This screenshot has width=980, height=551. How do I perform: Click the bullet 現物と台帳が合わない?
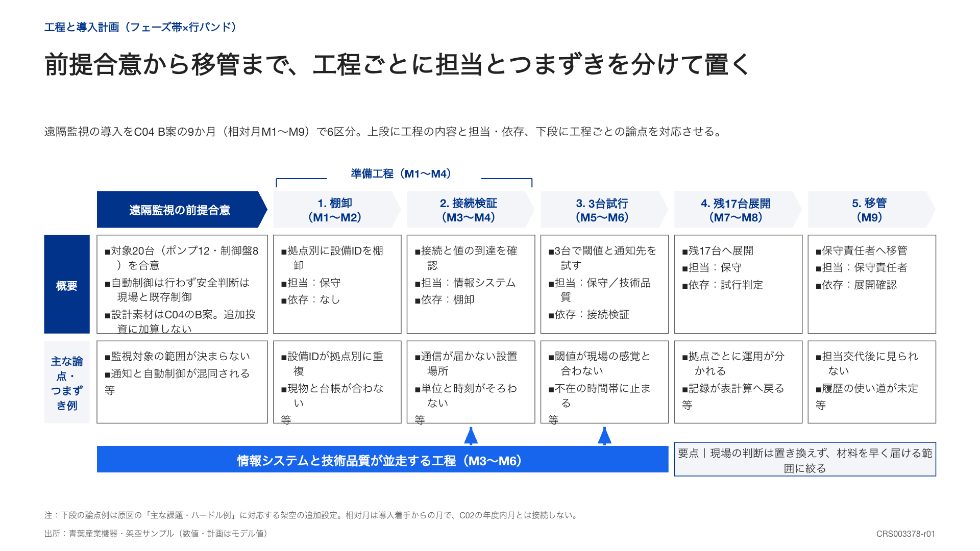tap(332, 395)
